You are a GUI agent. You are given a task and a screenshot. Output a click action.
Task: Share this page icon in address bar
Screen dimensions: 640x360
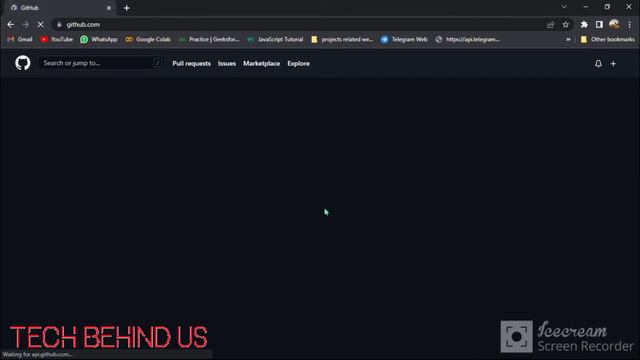551,24
